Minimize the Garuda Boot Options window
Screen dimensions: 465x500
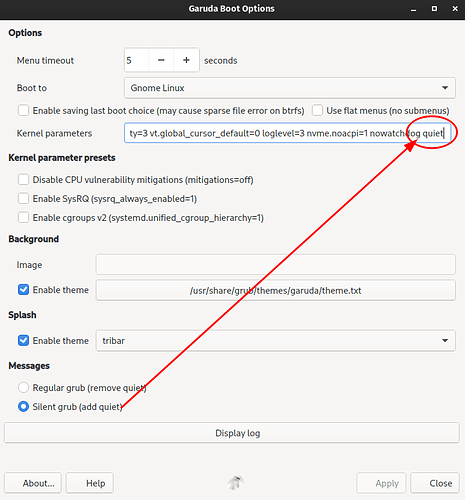tap(414, 9)
